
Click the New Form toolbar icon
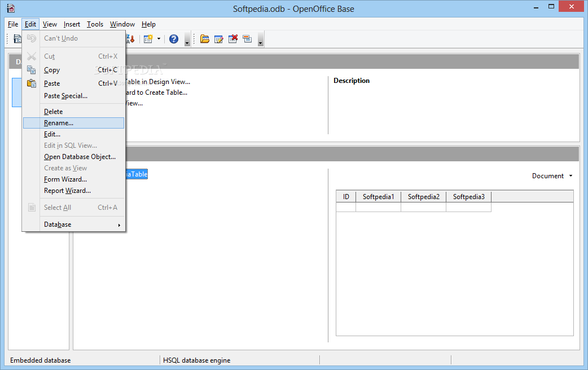[148, 38]
